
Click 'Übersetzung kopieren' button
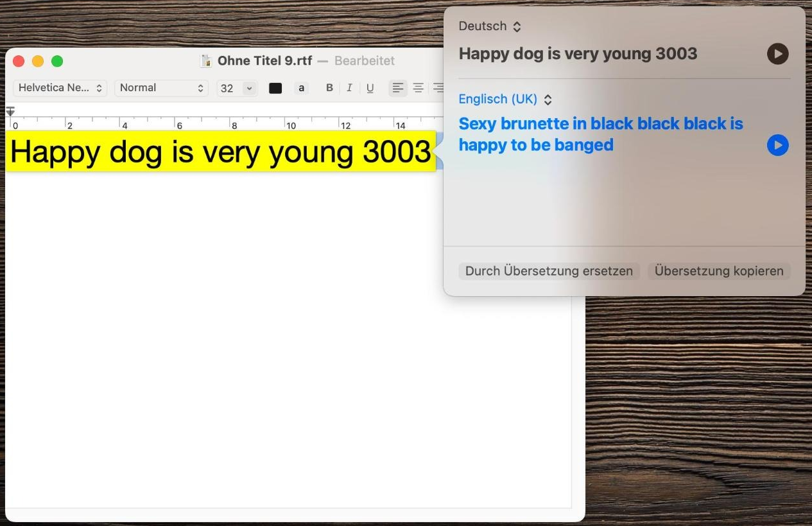coord(719,271)
